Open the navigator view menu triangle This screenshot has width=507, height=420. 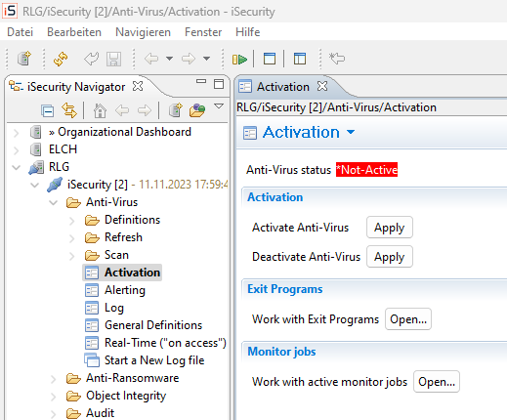(219, 106)
